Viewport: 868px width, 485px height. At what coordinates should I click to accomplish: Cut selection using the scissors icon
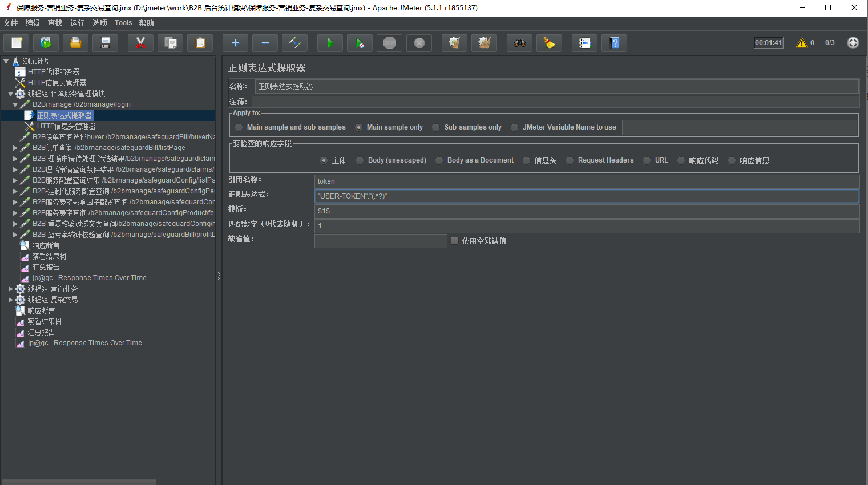point(140,43)
